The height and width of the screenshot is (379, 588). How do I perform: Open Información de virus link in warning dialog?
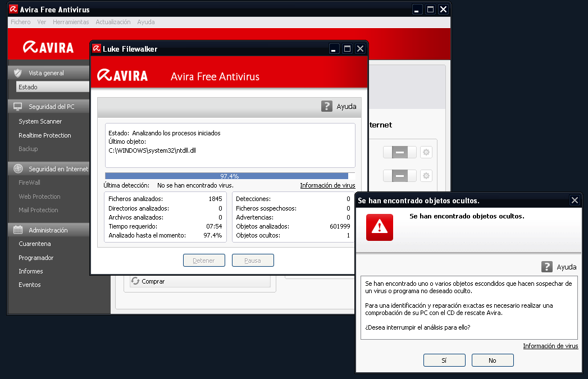(x=550, y=346)
